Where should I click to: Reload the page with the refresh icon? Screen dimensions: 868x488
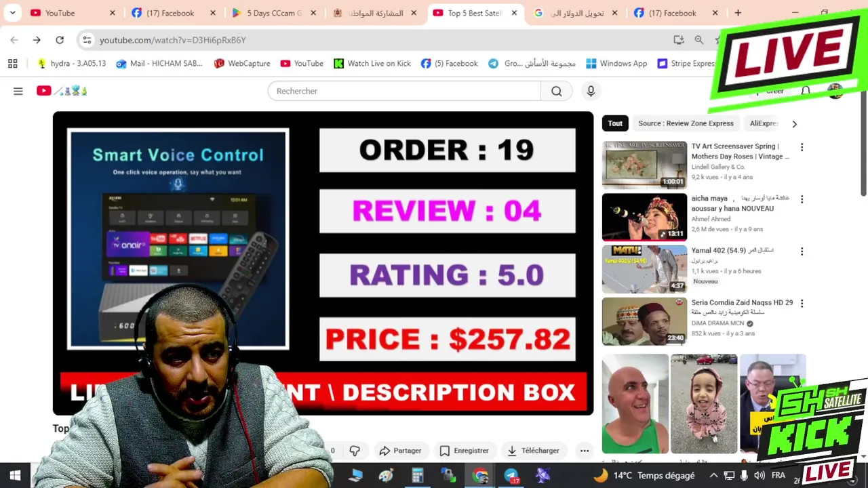(x=60, y=40)
